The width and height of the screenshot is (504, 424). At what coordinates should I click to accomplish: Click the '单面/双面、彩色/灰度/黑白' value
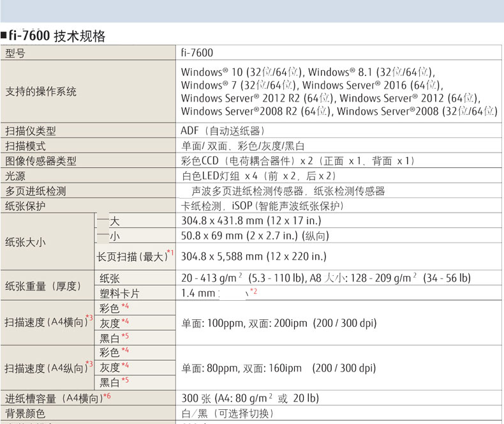click(x=243, y=146)
